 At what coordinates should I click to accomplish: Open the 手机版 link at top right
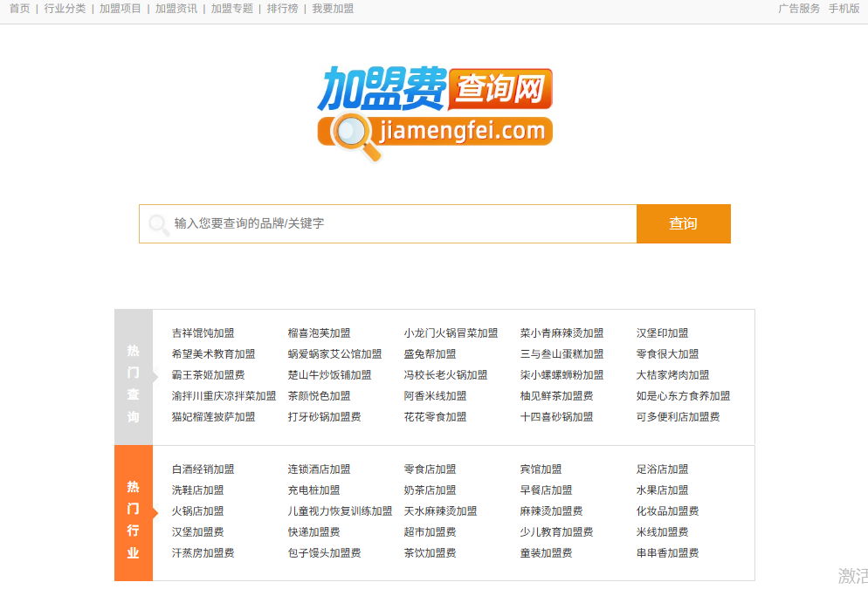[846, 10]
